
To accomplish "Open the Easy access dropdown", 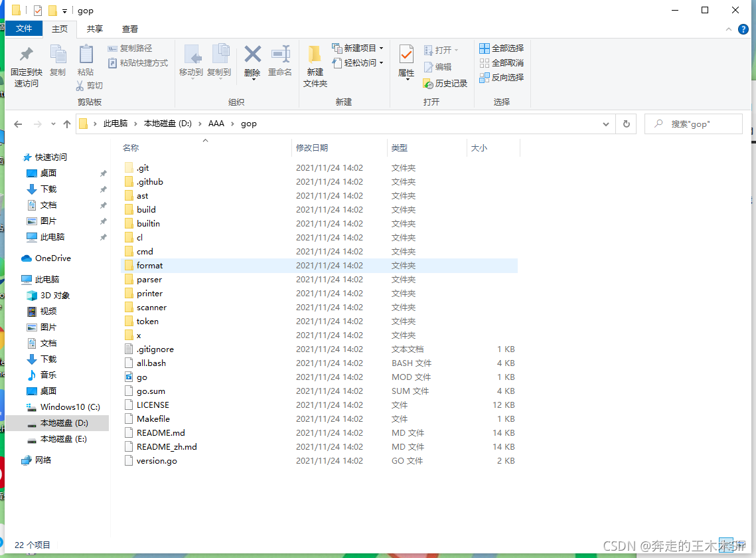I will coord(358,62).
